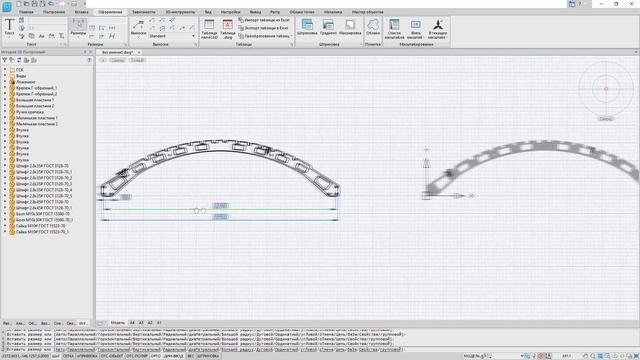Select Большая пластина 2 in tree
640x360 pixels.
pyautogui.click(x=35, y=106)
